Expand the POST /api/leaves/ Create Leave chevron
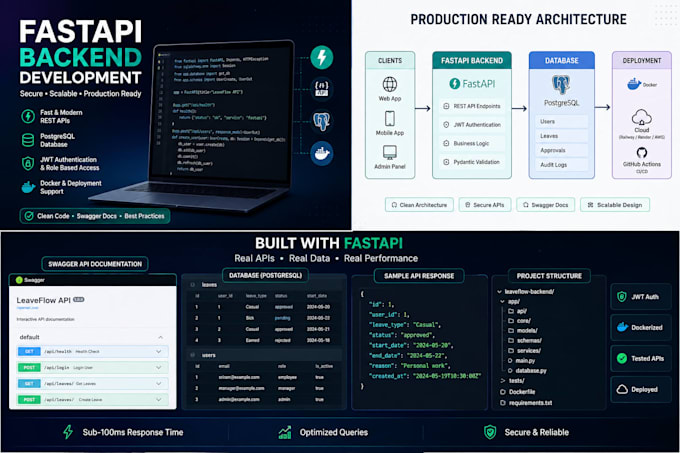The width and height of the screenshot is (680, 453). tap(159, 400)
